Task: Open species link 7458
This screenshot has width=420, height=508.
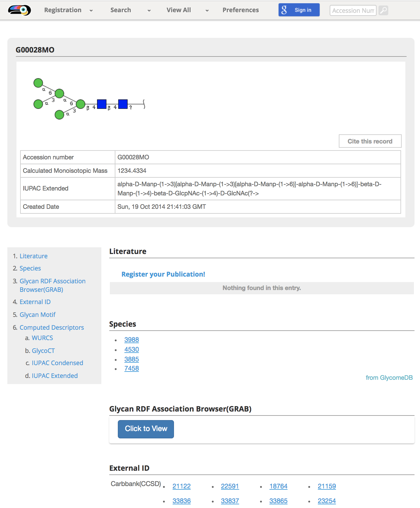Action: coord(132,368)
